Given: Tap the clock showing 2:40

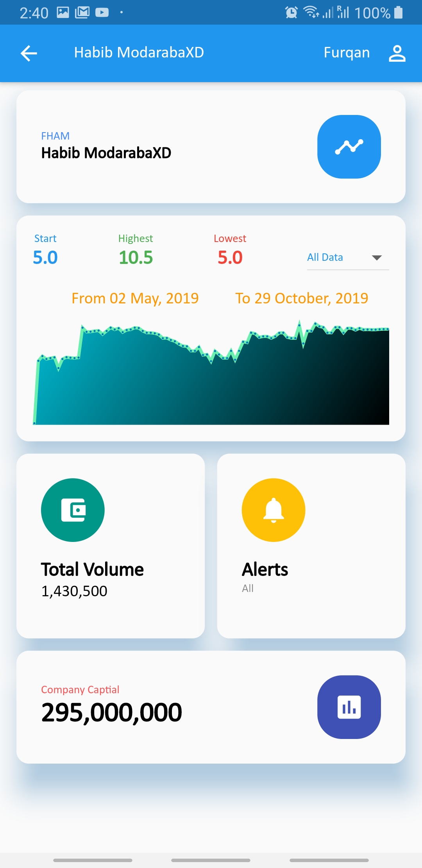Looking at the screenshot, I should 34,13.
